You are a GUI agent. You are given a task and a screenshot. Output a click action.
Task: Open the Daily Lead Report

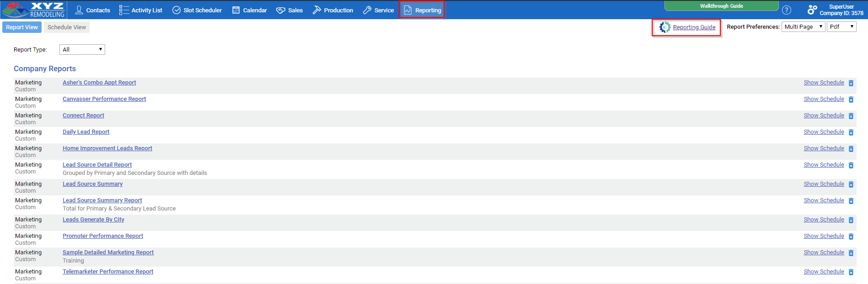coord(86,132)
